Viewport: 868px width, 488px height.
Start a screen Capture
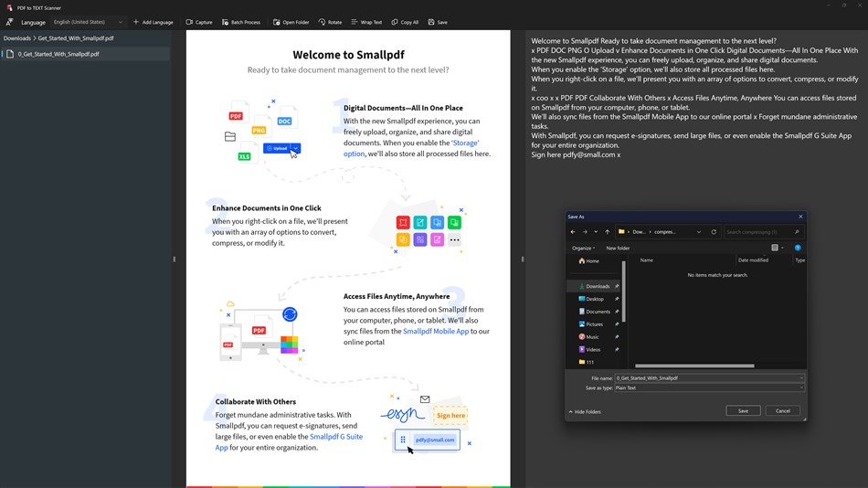[199, 22]
